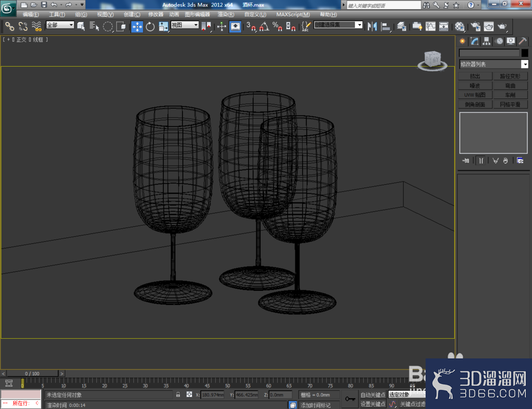Expand the InfoCenter search arrow

coord(343,5)
